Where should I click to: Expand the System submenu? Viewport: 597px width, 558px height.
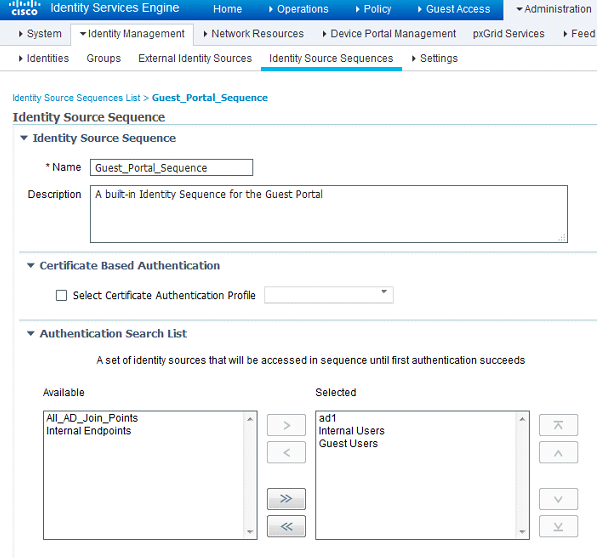40,33
